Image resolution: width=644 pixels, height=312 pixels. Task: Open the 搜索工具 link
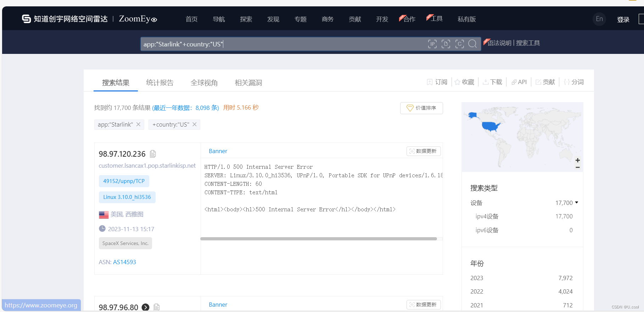tap(528, 43)
